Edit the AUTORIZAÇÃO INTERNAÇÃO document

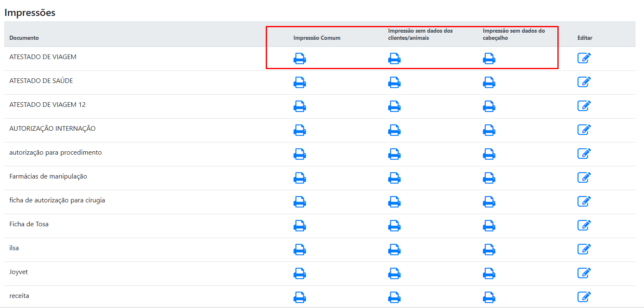(584, 130)
